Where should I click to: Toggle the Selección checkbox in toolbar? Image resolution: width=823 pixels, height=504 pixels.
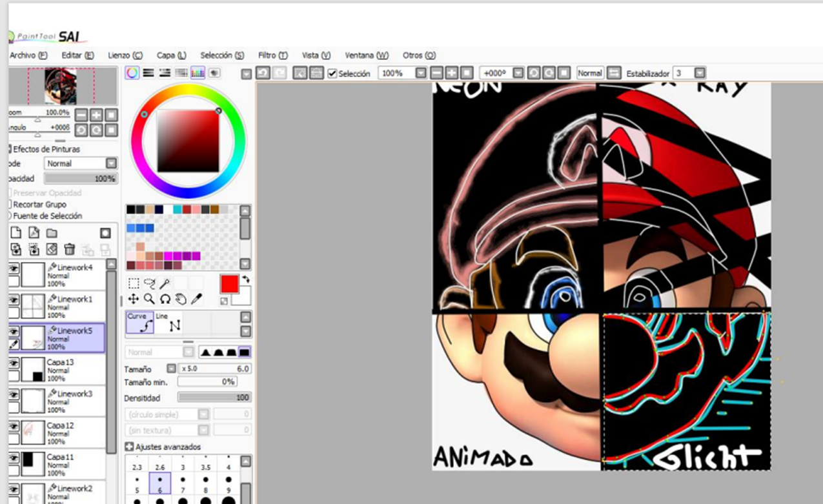(x=332, y=74)
